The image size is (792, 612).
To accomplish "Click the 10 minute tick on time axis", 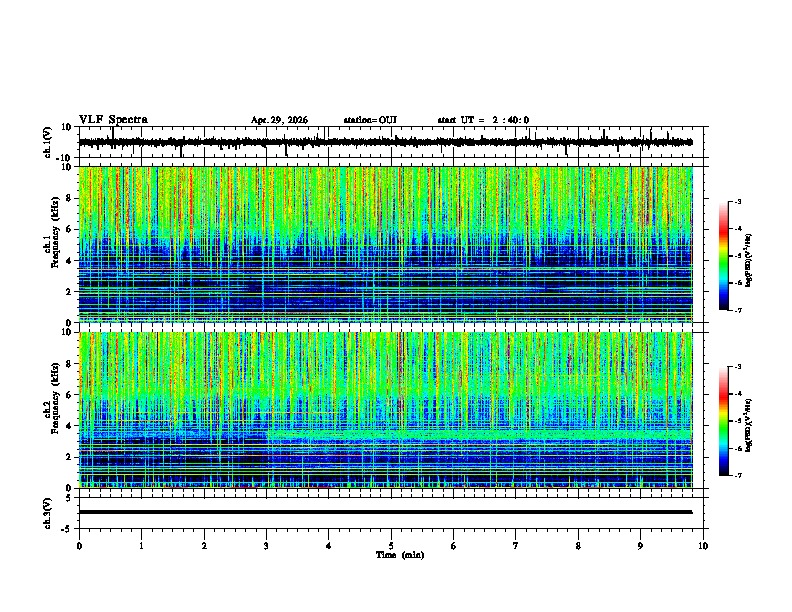I will pos(703,546).
